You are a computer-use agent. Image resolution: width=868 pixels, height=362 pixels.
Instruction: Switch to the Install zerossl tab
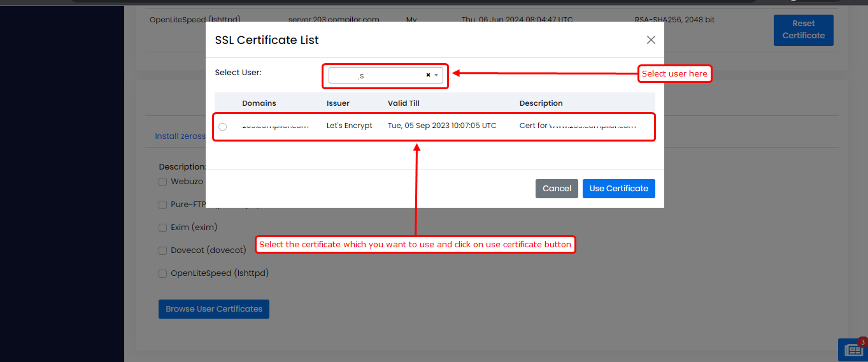coord(180,136)
